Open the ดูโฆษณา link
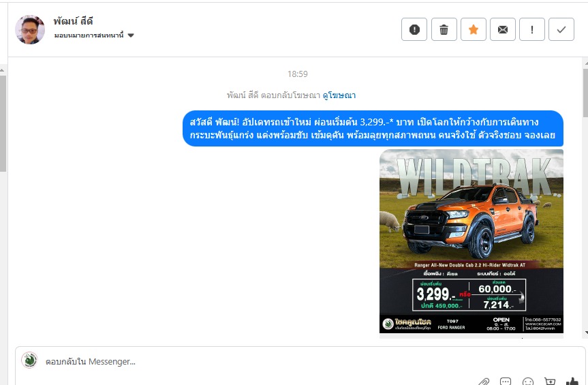The width and height of the screenshot is (588, 385). click(339, 95)
